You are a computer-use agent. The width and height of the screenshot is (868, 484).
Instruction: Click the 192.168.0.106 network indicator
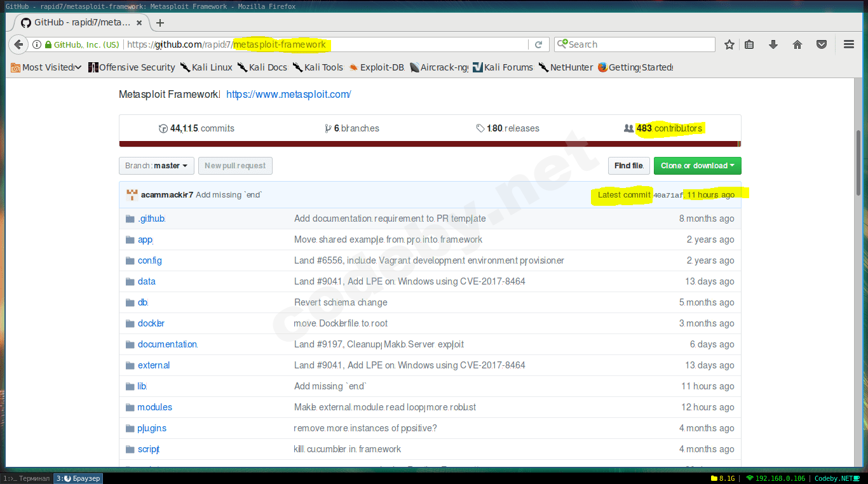(775, 478)
